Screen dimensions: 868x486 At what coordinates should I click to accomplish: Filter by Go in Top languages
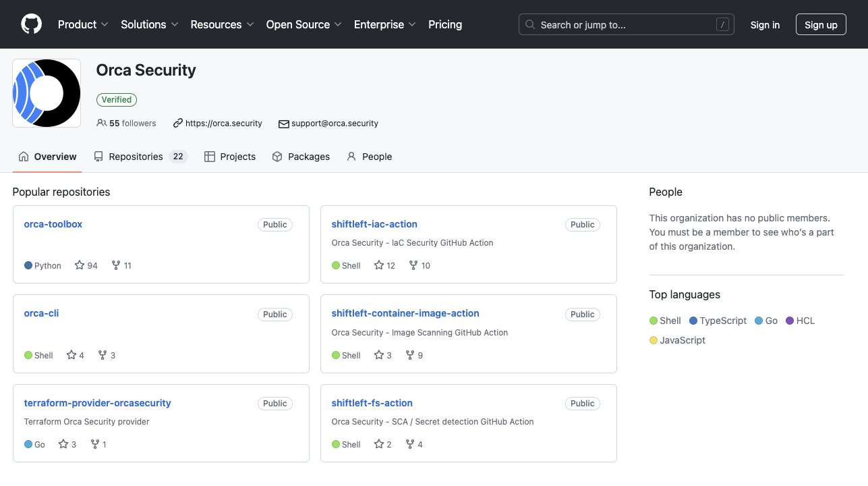(766, 321)
